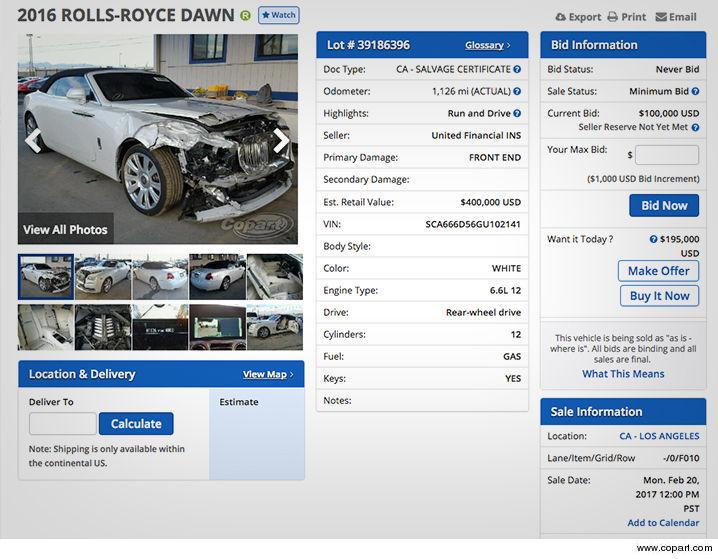Click the Your Max Bid input field
The height and width of the screenshot is (559, 718).
point(667,155)
